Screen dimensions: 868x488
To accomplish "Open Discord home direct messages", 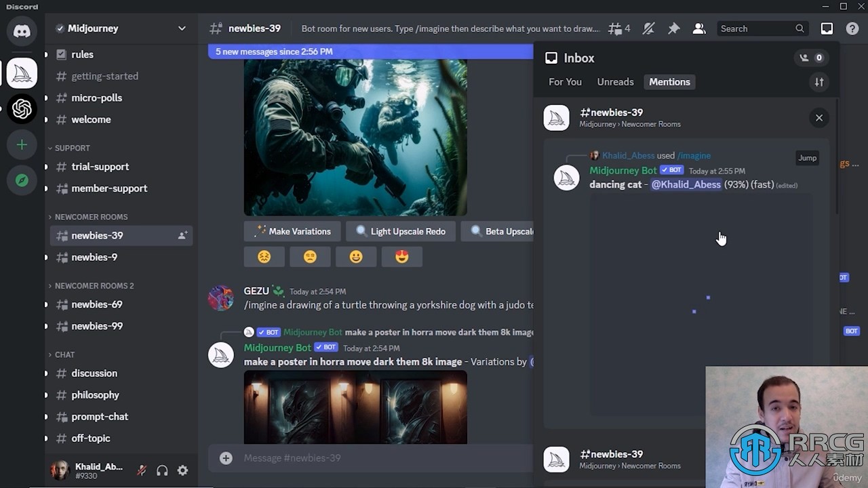I will [22, 32].
